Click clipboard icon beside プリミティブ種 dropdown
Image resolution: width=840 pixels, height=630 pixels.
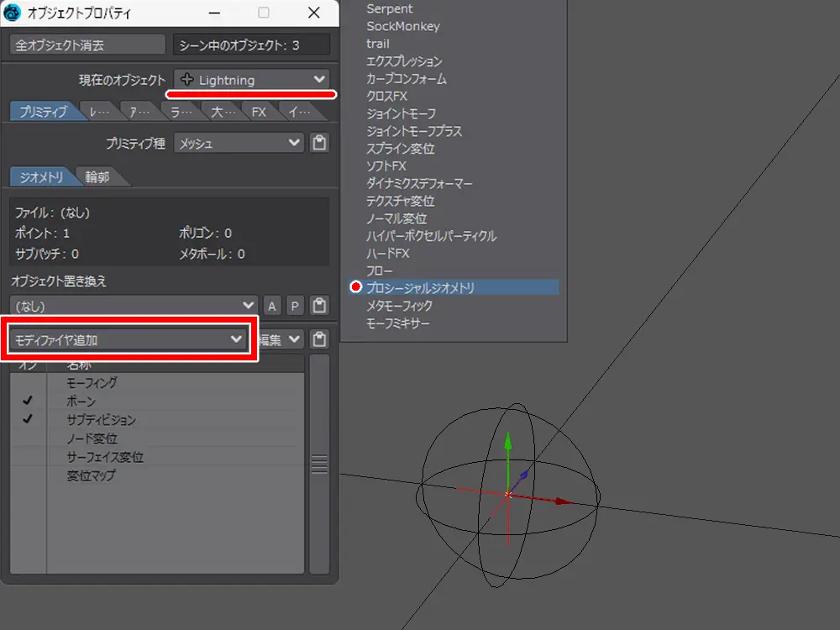click(319, 144)
